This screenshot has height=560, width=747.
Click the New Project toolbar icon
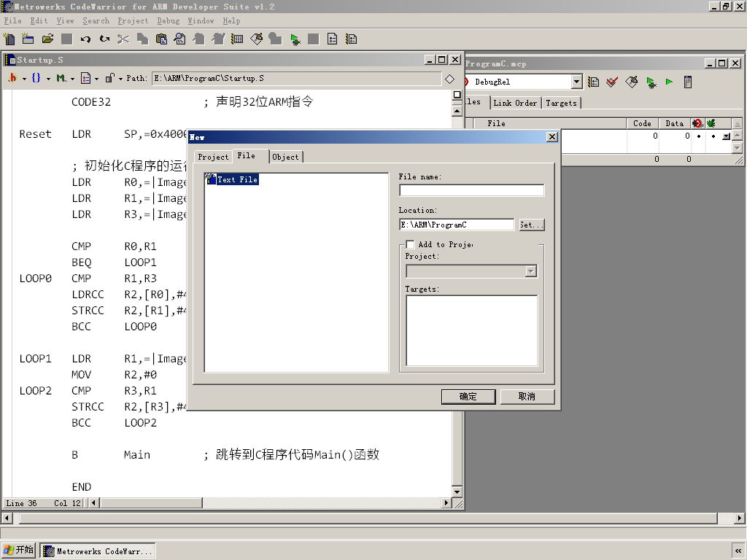[28, 39]
